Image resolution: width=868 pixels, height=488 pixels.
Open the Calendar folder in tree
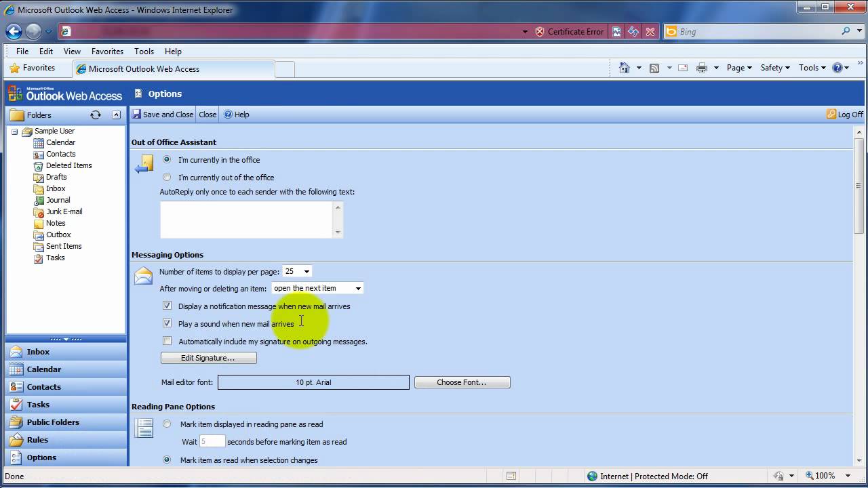pos(60,142)
